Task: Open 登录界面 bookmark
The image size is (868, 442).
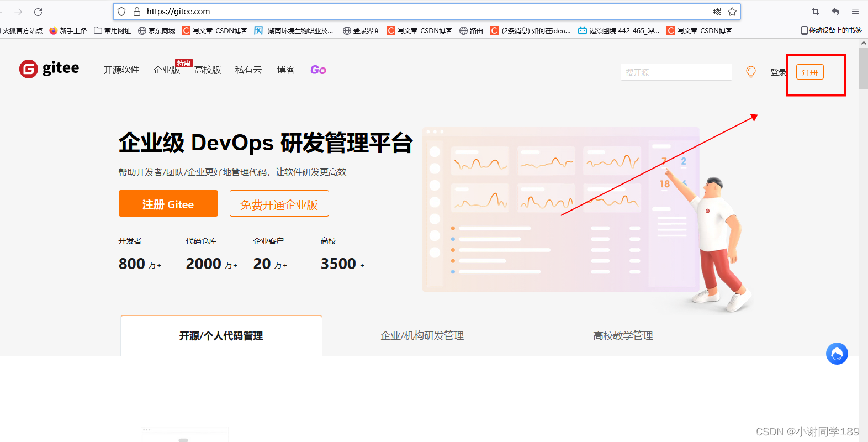Action: pyautogui.click(x=362, y=30)
